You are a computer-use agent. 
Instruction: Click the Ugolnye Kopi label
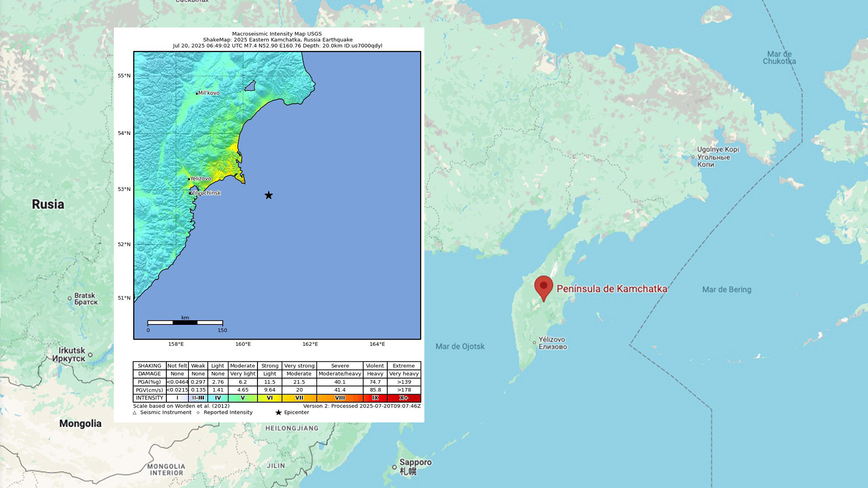tap(718, 157)
